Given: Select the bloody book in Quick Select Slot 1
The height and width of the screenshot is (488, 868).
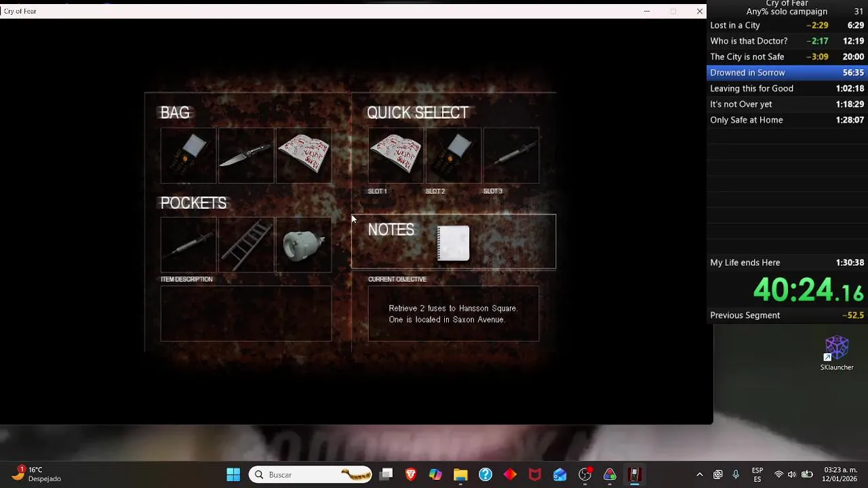Looking at the screenshot, I should click(396, 155).
